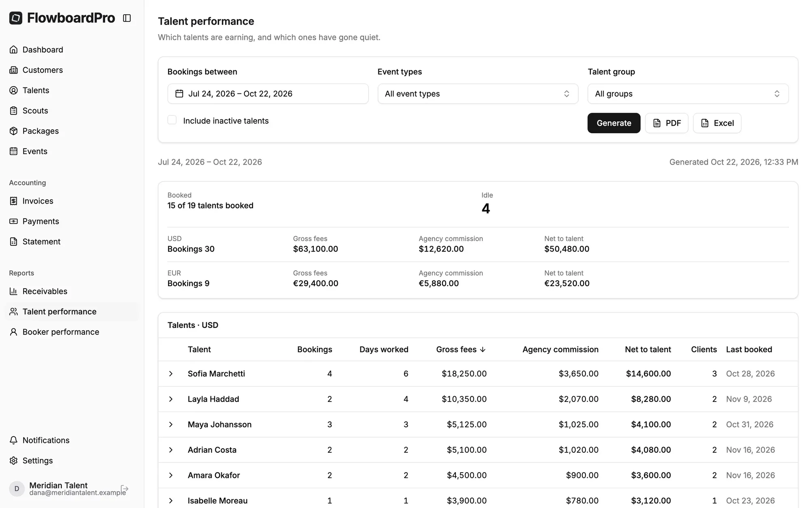The height and width of the screenshot is (508, 812).
Task: Click the Settings gear icon
Action: point(14,460)
